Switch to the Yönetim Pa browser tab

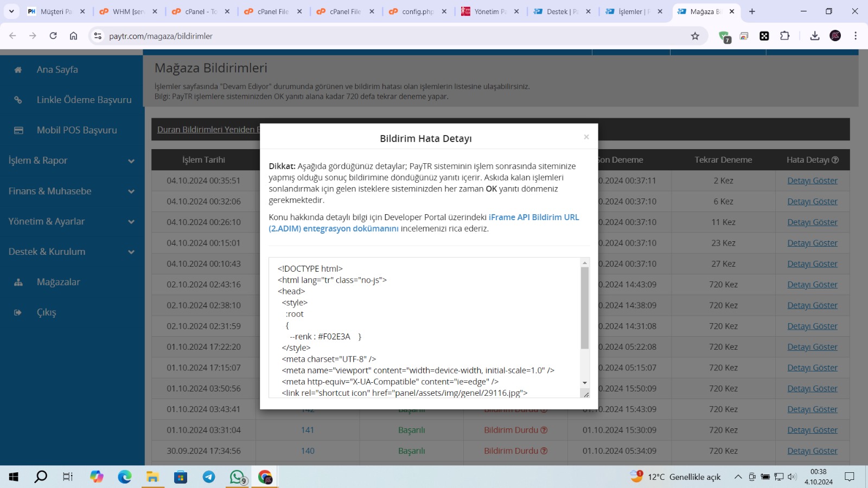click(x=490, y=11)
